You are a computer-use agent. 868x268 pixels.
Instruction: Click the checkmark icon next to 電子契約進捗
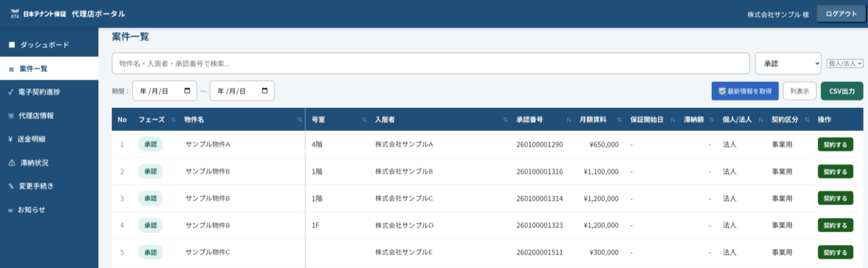(11, 92)
